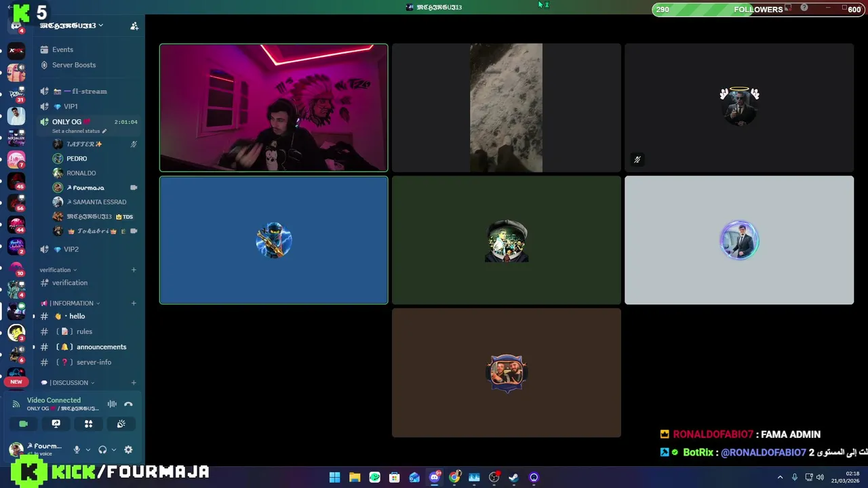
Task: Edit channel status pencil icon
Action: [104, 131]
